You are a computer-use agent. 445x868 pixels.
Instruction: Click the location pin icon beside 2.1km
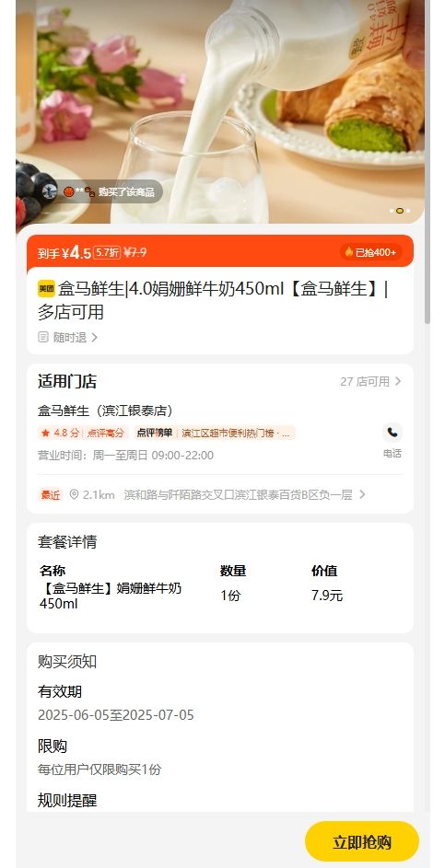coord(74,494)
